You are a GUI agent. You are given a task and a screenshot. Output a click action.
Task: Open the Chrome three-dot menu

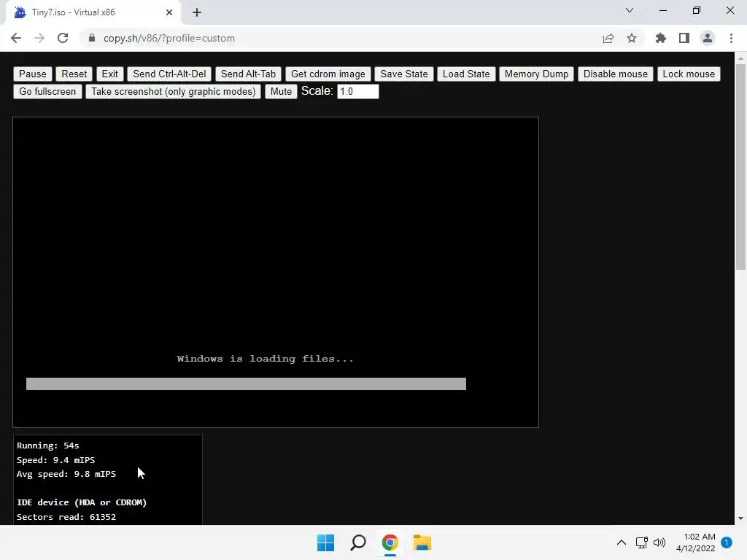(x=731, y=38)
